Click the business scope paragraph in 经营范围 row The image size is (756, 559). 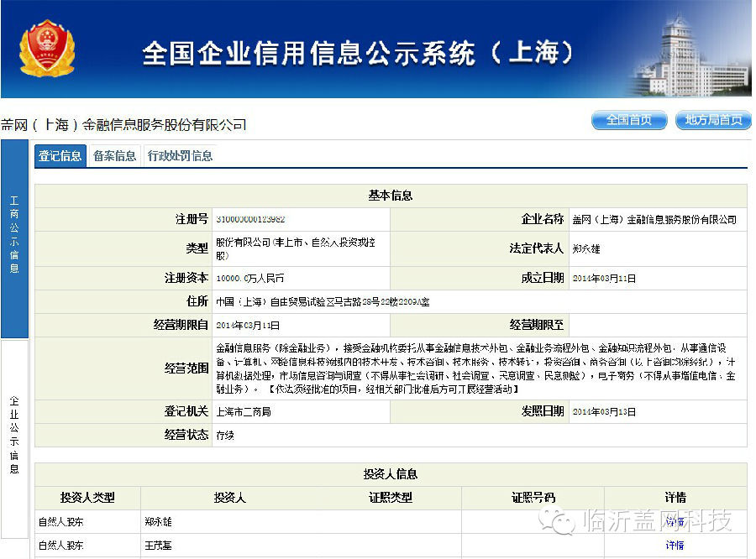coord(475,368)
